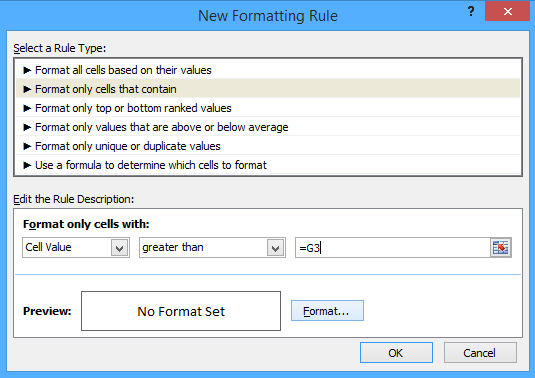Click the range selector icon beside =G3 field
This screenshot has height=378, width=535.
501,247
